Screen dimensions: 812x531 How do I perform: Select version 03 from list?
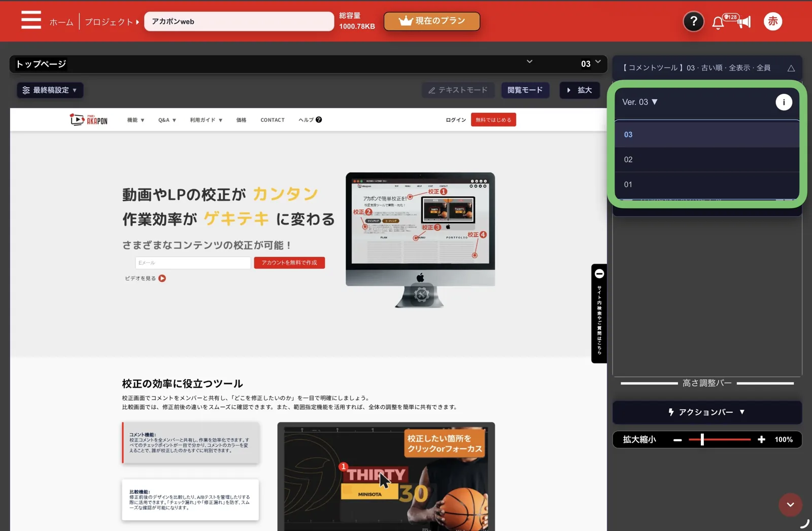point(707,134)
